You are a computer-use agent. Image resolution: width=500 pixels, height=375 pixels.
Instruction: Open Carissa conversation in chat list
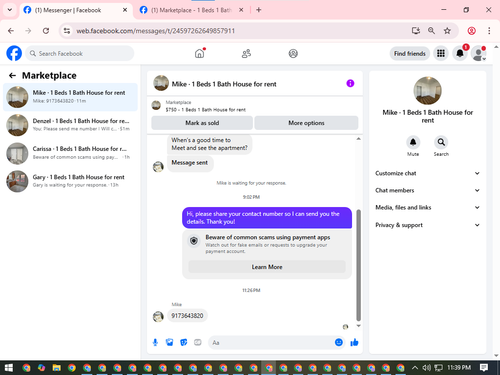click(70, 153)
